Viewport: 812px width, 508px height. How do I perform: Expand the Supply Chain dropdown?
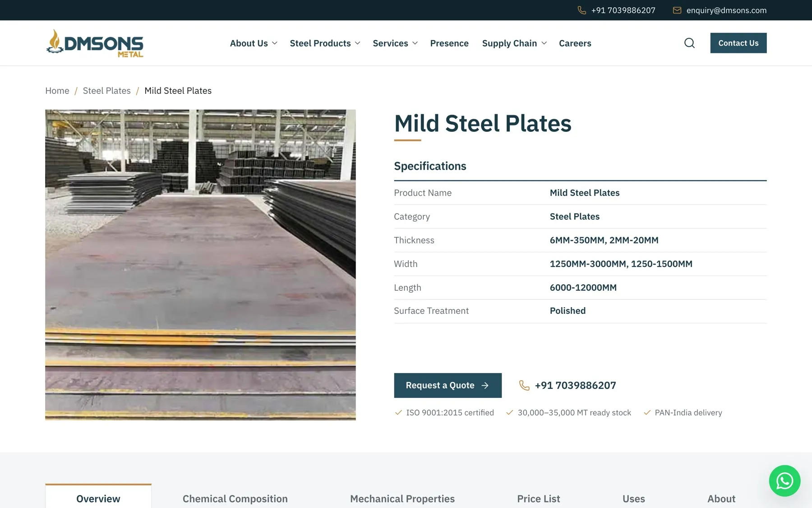click(514, 43)
